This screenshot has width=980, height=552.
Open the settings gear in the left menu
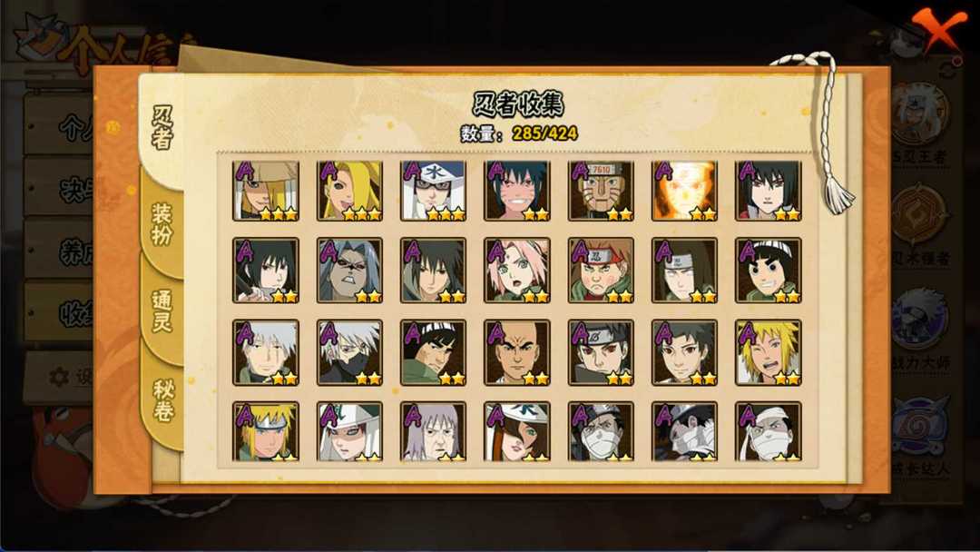point(59,377)
